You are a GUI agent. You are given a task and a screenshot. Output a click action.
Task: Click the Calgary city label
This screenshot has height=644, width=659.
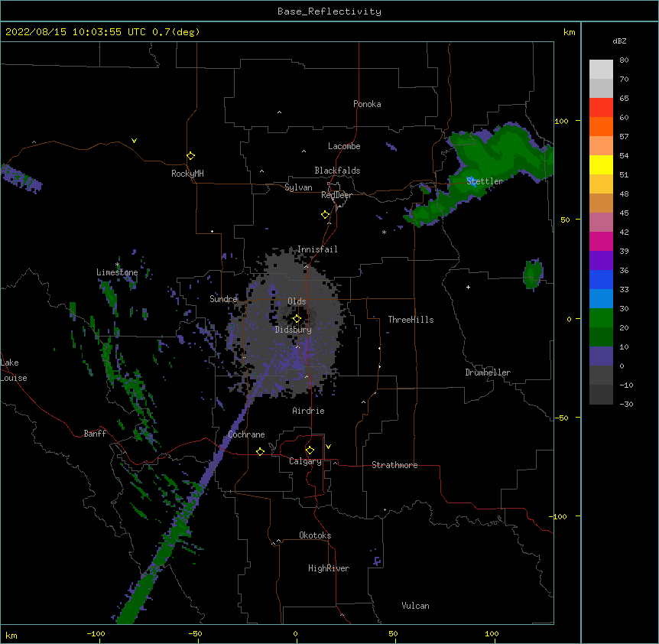(x=305, y=461)
